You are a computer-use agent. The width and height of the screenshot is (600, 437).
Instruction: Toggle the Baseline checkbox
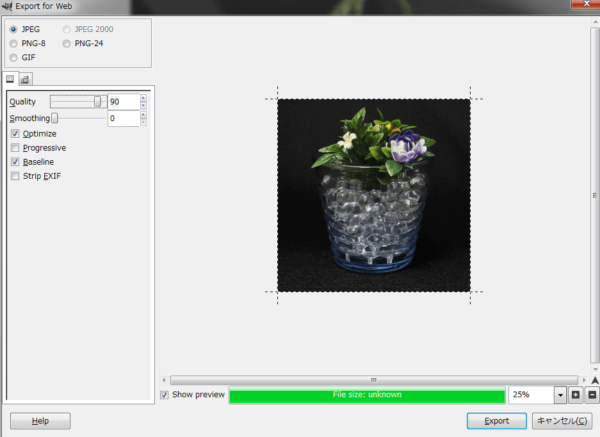point(15,162)
